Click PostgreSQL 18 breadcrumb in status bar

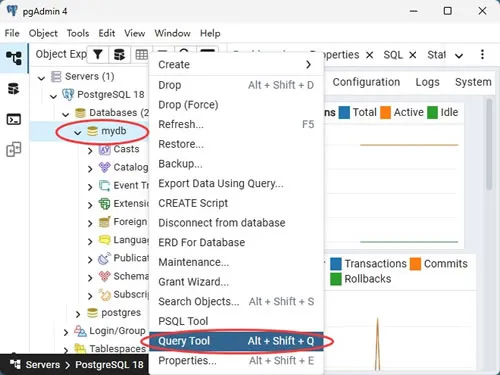point(109,365)
